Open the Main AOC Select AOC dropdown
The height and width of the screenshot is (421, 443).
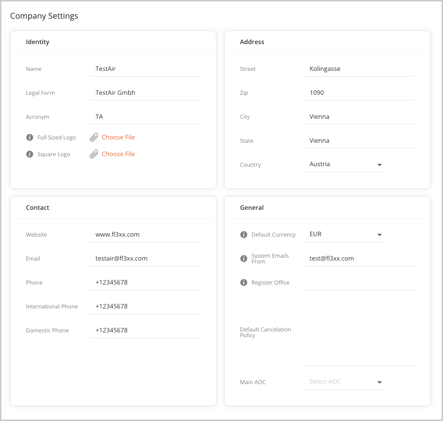pyautogui.click(x=345, y=382)
